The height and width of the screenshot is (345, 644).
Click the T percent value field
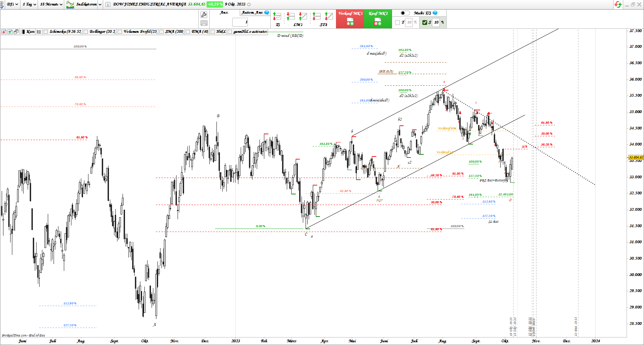point(409,23)
